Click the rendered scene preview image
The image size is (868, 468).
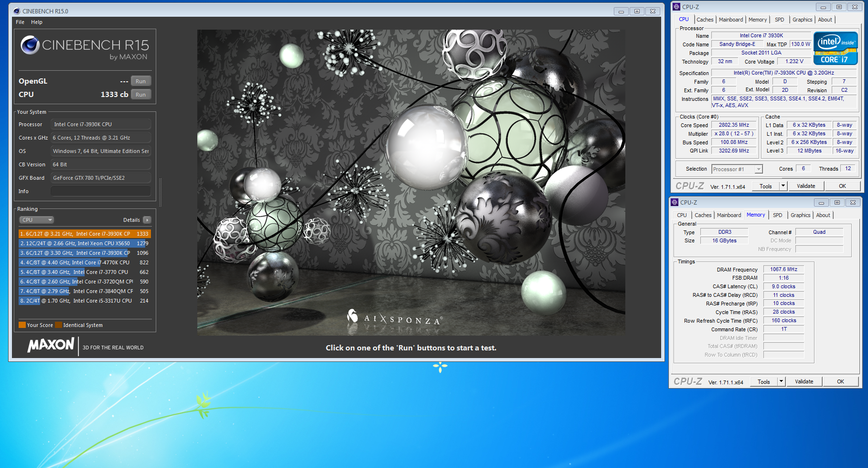411,183
